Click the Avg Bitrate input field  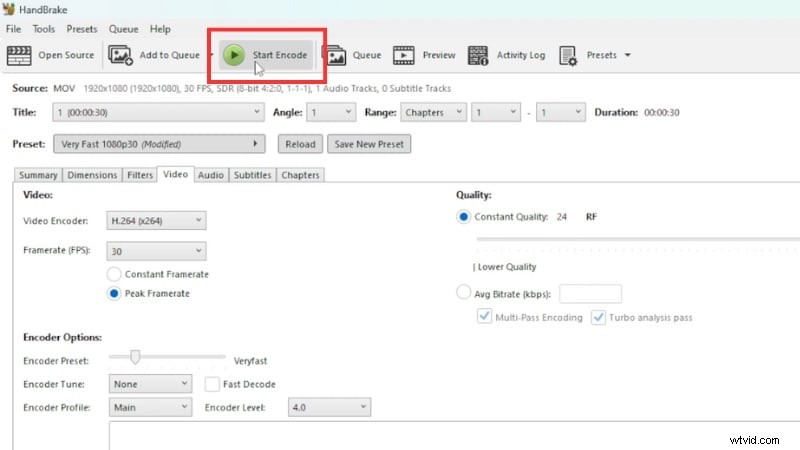click(x=590, y=294)
